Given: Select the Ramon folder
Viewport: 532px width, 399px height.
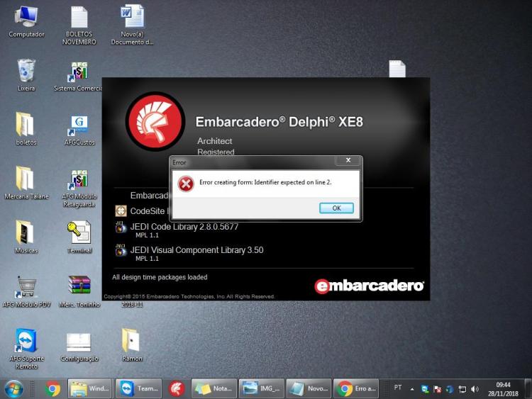Looking at the screenshot, I should (132, 345).
